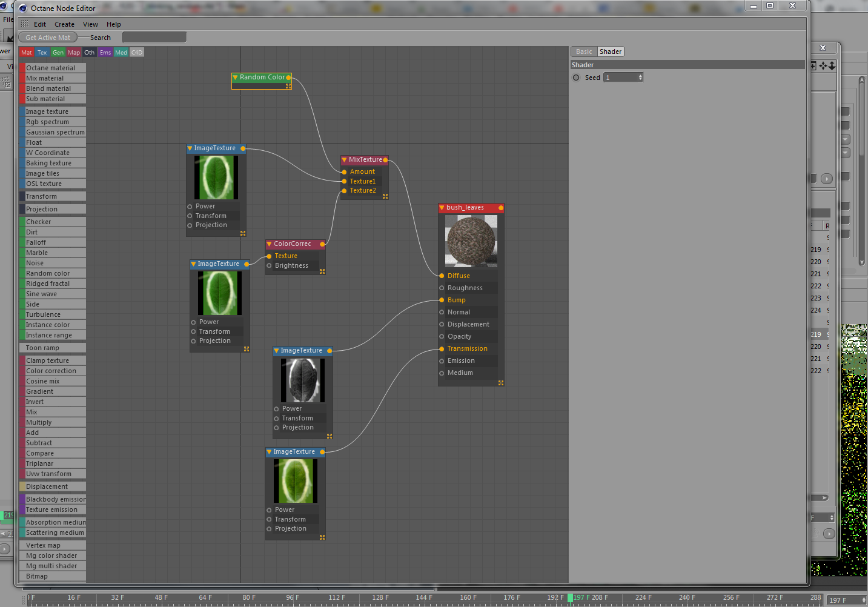Click the resize handle of bush_leaves node
The height and width of the screenshot is (607, 868).
pos(501,383)
